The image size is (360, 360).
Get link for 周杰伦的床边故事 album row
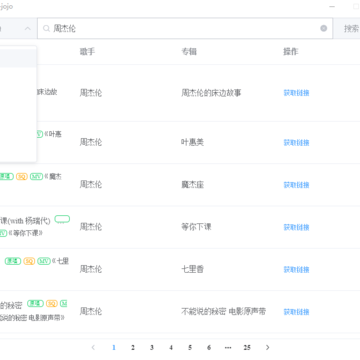pyautogui.click(x=296, y=93)
